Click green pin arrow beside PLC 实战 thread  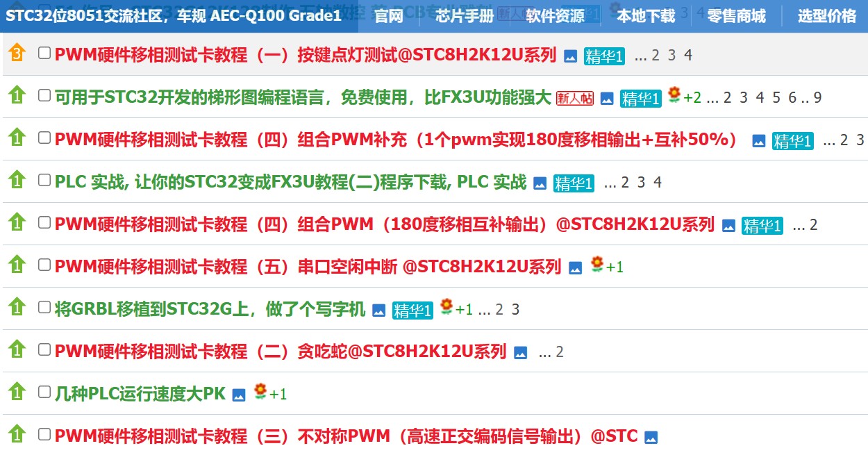17,181
